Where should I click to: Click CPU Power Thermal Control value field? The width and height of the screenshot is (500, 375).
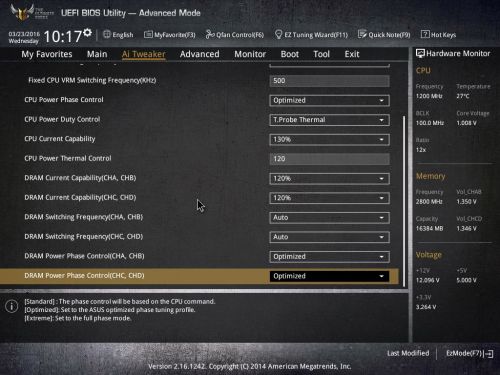pyautogui.click(x=329, y=159)
